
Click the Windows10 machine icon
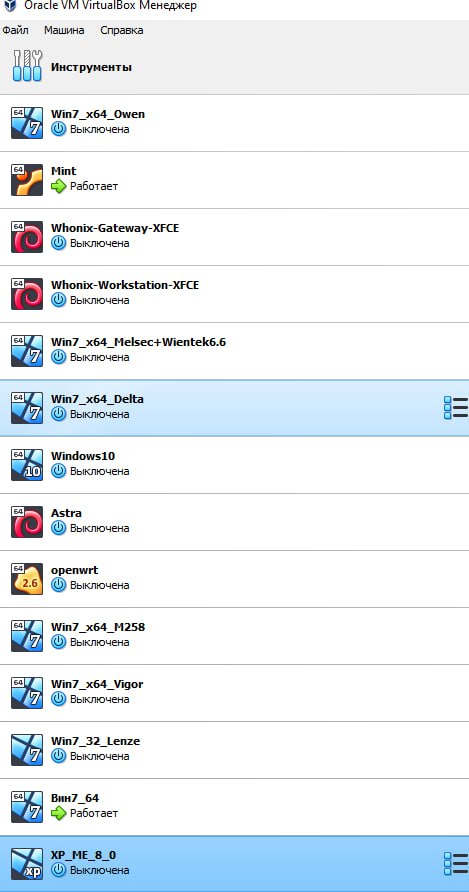pos(27,465)
